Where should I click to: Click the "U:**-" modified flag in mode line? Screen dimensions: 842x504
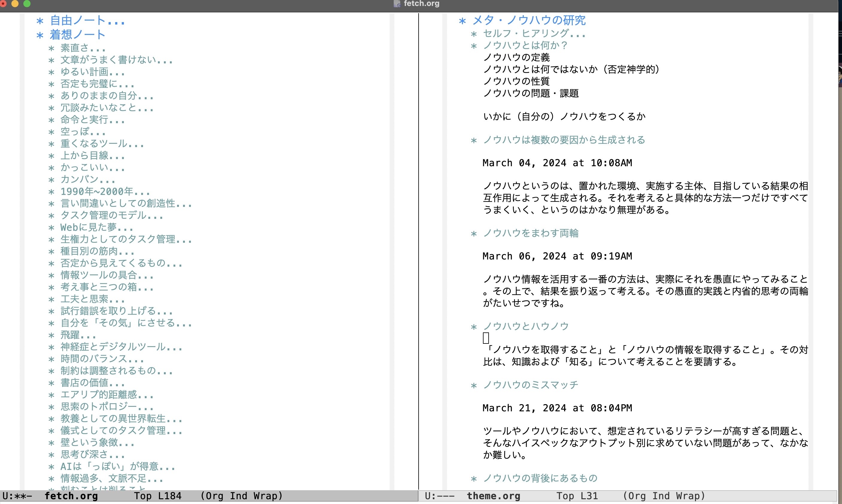[17, 496]
